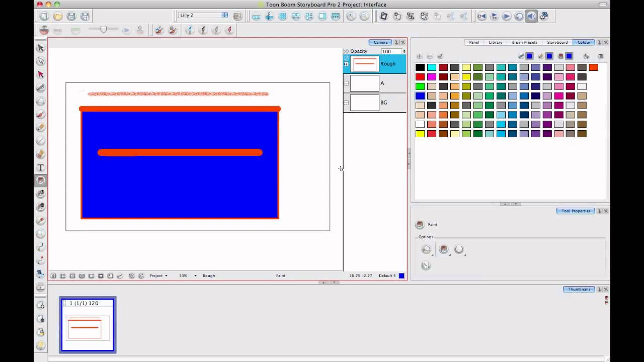Toggle brush colour swatch in Colour panel header
The image size is (644, 362).
530,56
